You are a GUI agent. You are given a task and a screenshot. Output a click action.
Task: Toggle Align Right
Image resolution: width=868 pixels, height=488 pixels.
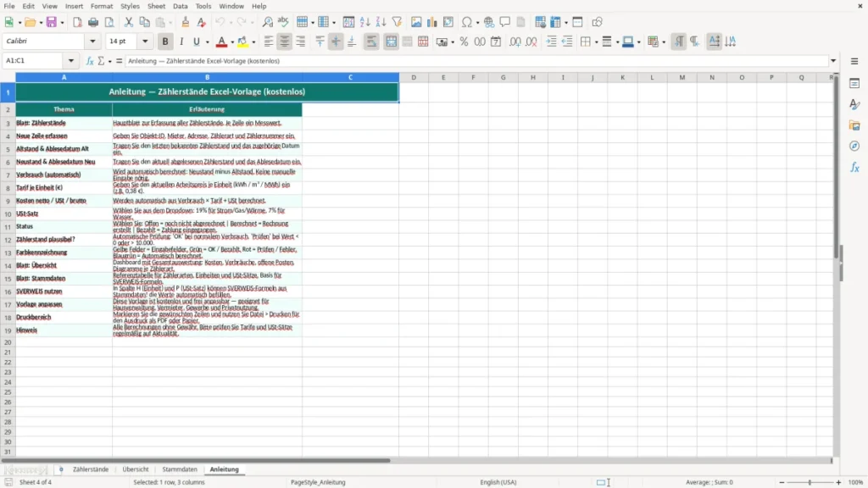click(301, 42)
